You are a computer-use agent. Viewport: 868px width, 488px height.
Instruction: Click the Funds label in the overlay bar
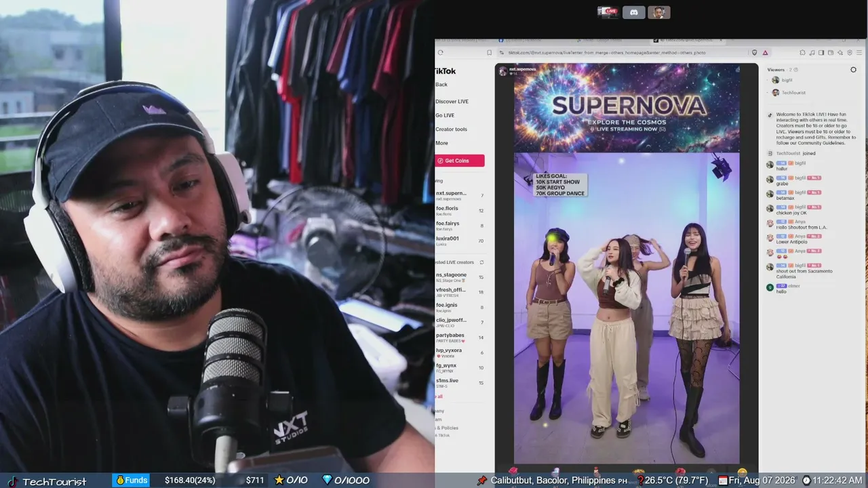coord(132,481)
